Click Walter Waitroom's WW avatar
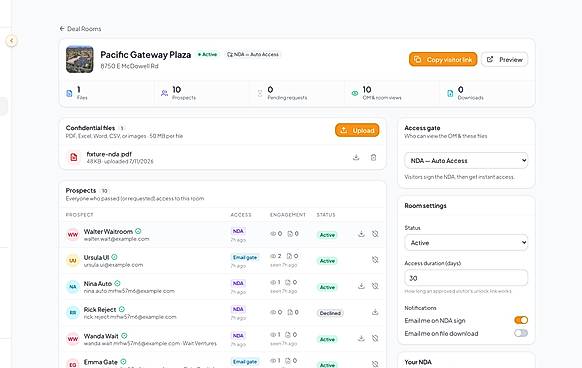The image size is (582, 368). click(x=73, y=235)
